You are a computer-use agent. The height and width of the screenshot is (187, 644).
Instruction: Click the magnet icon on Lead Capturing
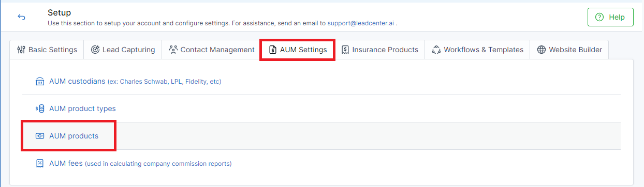coord(95,50)
